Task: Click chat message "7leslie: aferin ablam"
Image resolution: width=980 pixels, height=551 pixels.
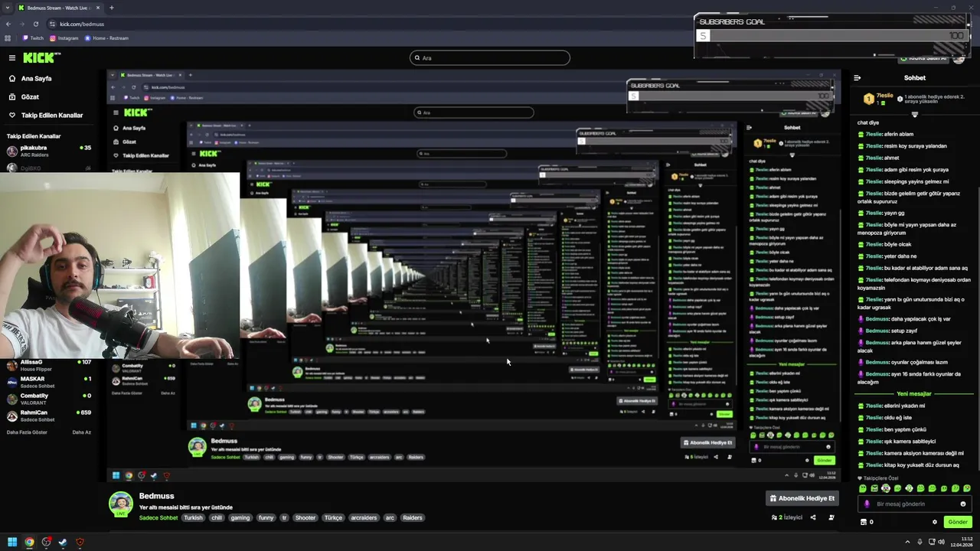Action: point(886,134)
